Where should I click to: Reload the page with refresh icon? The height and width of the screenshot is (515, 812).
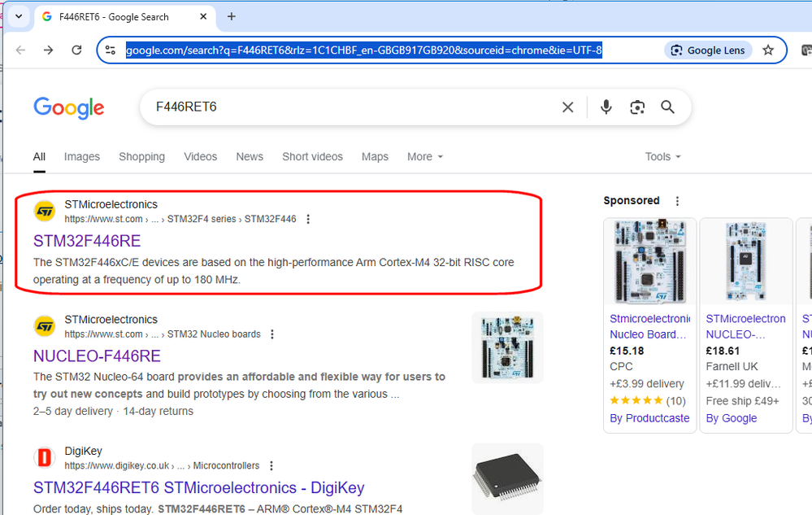[76, 50]
